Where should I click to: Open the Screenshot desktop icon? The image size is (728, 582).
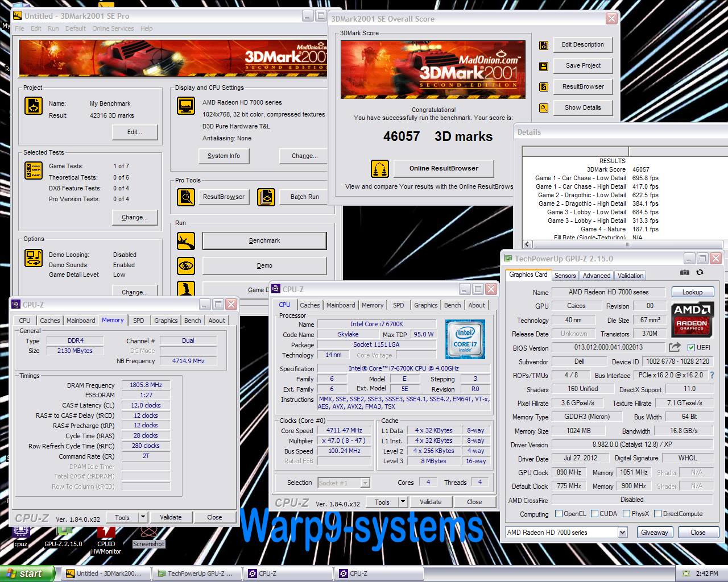click(148, 537)
